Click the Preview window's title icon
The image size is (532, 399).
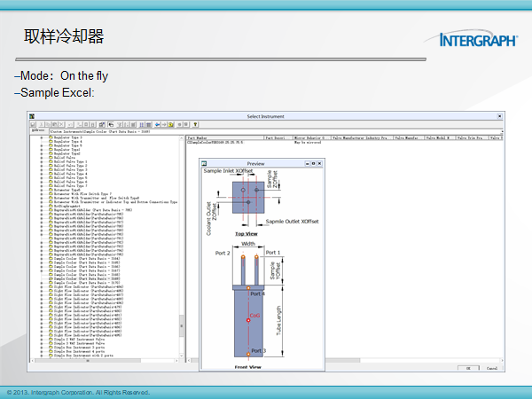pyautogui.click(x=204, y=163)
